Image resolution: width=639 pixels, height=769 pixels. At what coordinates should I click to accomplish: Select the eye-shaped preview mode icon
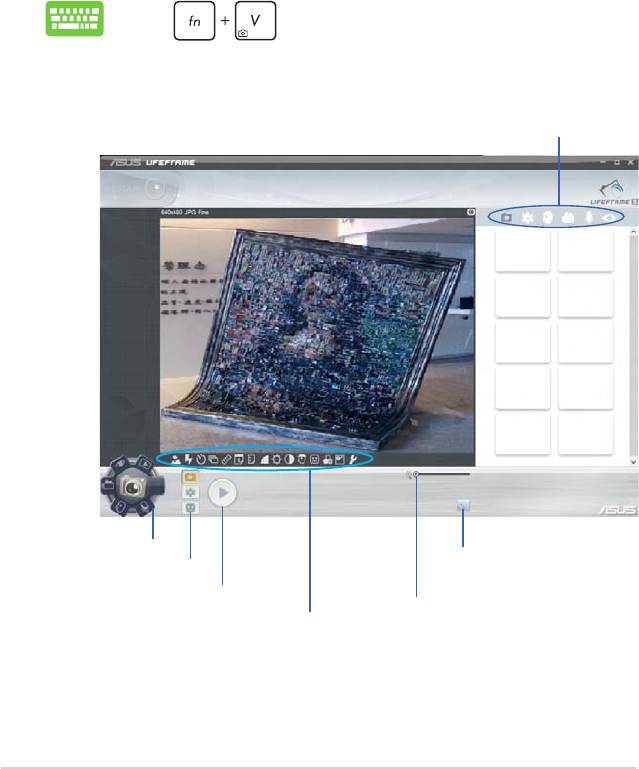(x=610, y=217)
